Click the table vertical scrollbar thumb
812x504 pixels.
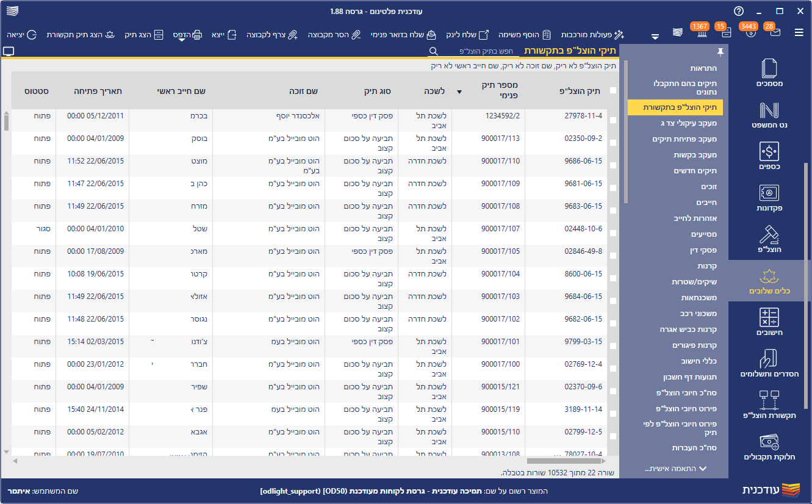point(6,122)
